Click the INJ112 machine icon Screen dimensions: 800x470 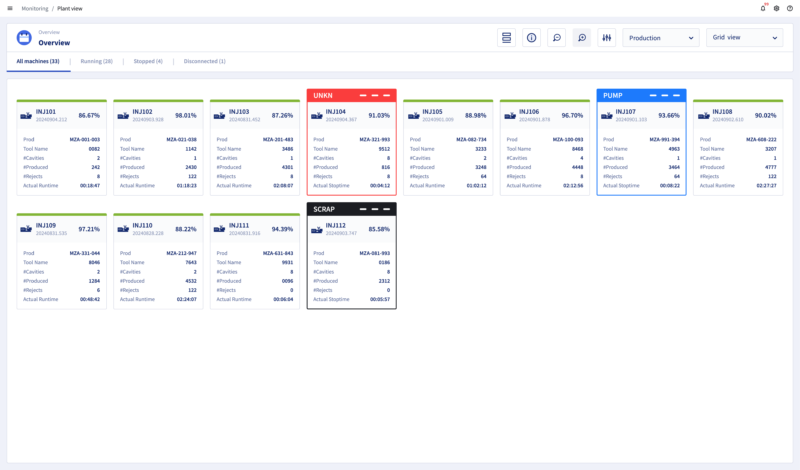point(317,230)
